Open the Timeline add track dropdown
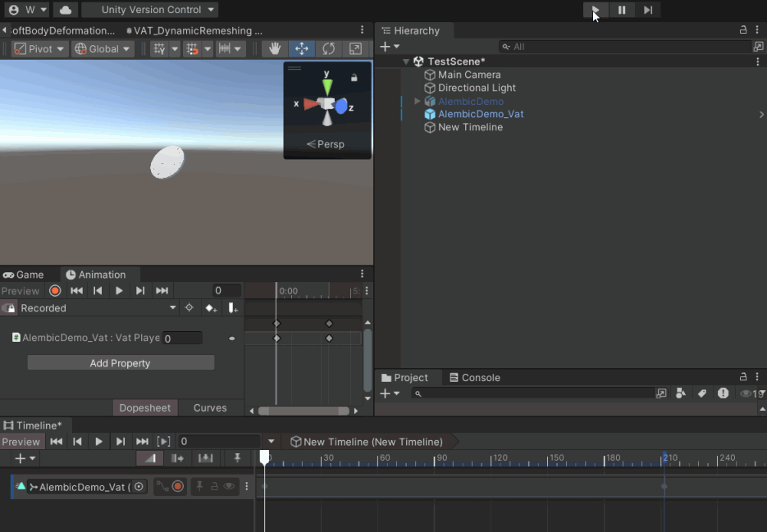 (25, 459)
